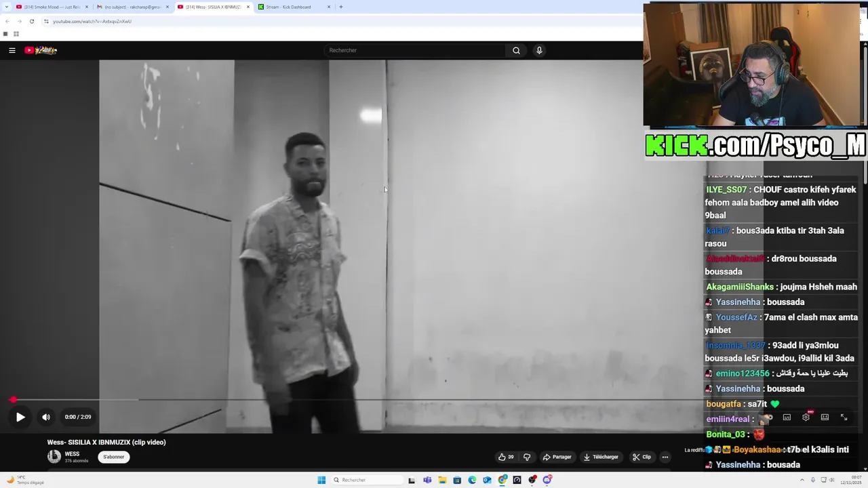Open the YouTube hamburger guide menu
This screenshot has width=868, height=488.
click(x=12, y=50)
